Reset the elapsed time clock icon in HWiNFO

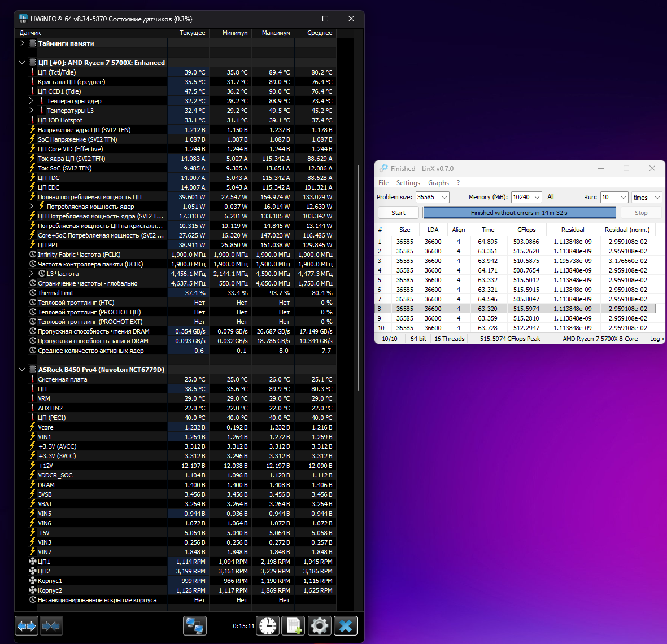point(268,626)
